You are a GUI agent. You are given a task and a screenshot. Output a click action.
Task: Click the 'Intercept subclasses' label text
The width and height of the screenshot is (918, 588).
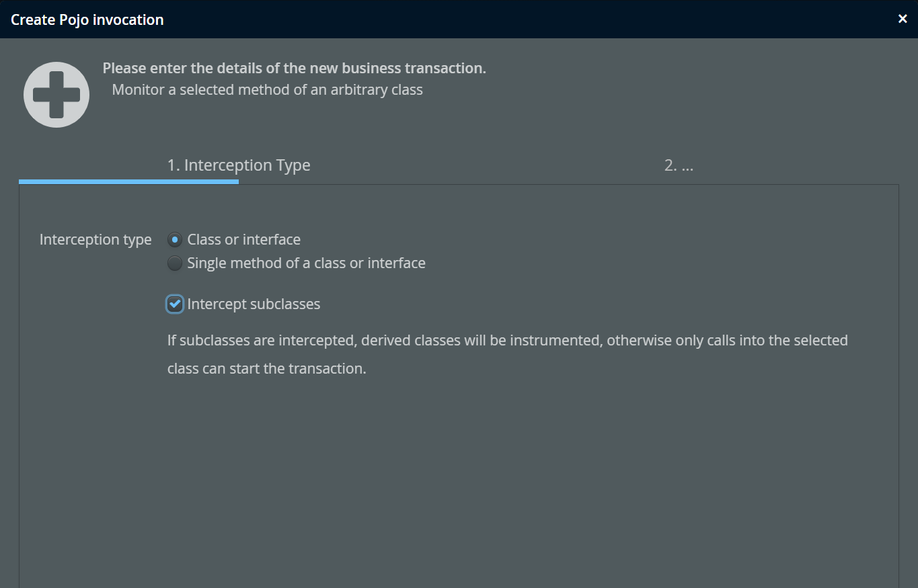[254, 304]
